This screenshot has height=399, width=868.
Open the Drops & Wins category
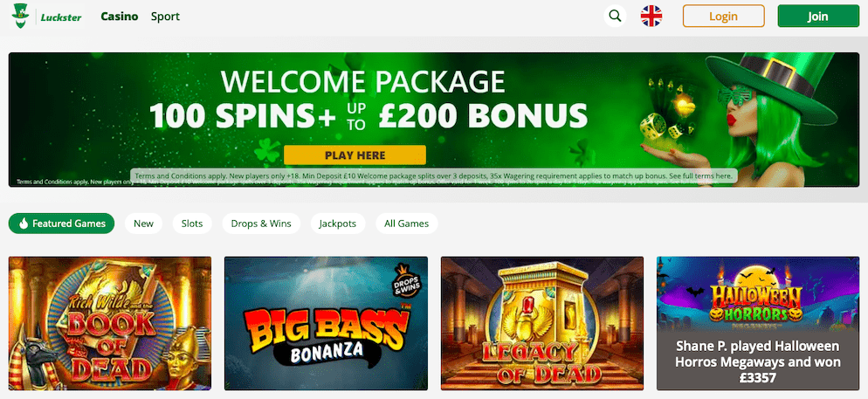pos(261,224)
